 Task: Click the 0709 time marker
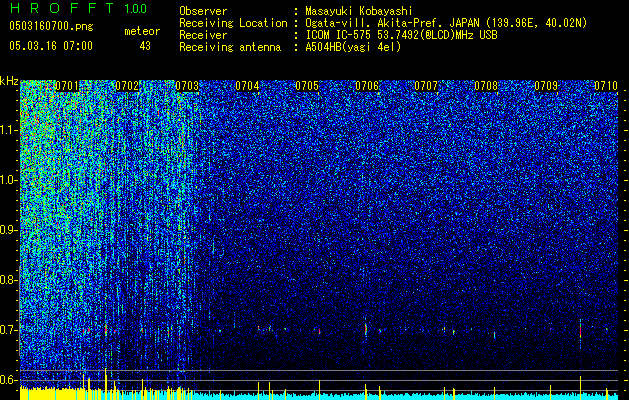(x=546, y=86)
